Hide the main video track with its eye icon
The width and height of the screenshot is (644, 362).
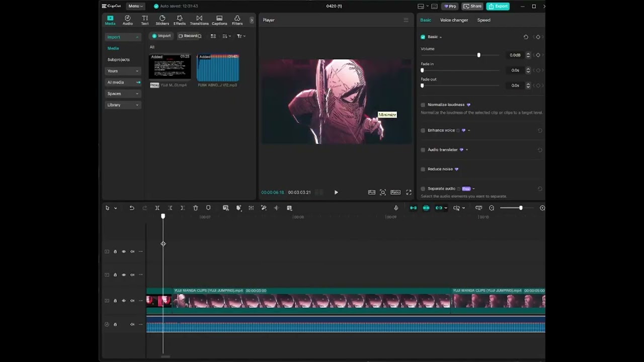[x=124, y=301]
